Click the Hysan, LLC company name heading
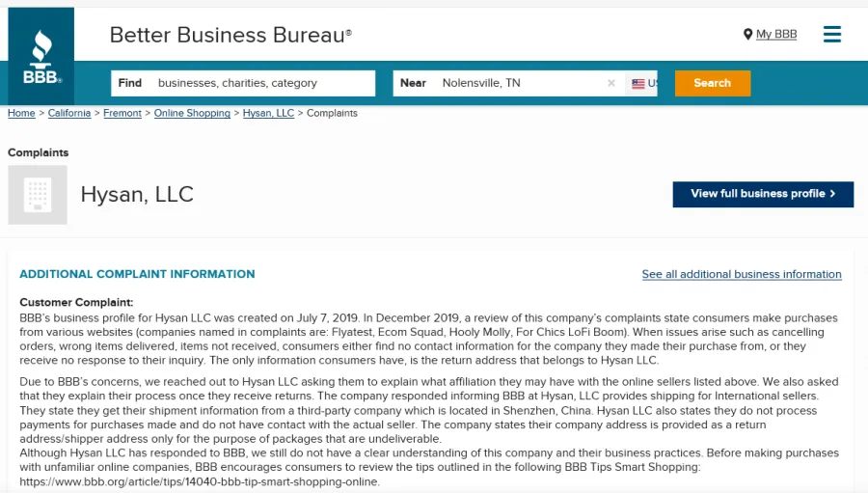This screenshot has height=493, width=868. tap(137, 195)
